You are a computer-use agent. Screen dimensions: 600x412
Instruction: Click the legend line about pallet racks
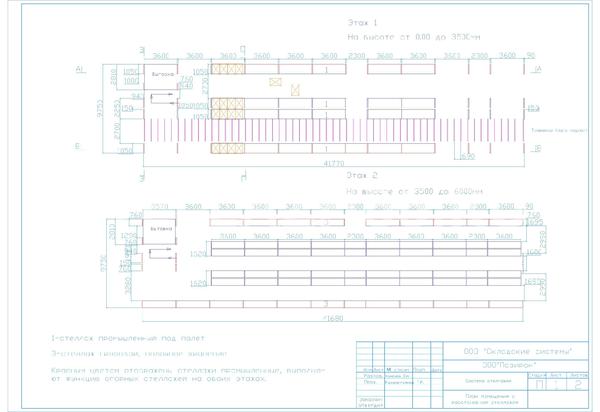[126, 339]
